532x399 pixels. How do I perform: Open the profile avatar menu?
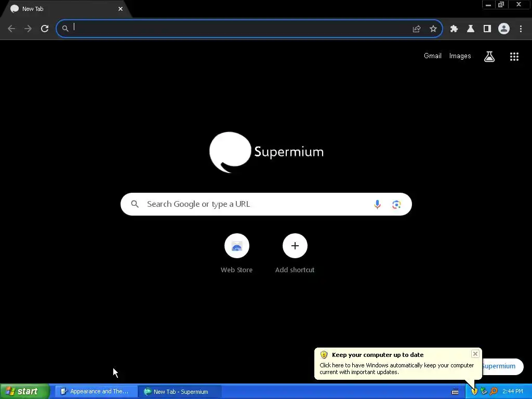(504, 29)
